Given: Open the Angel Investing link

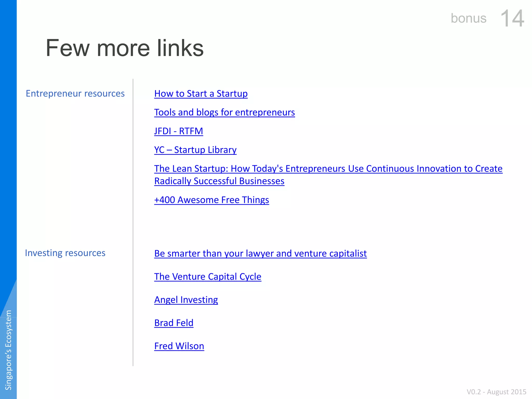Looking at the screenshot, I should pos(186,300).
